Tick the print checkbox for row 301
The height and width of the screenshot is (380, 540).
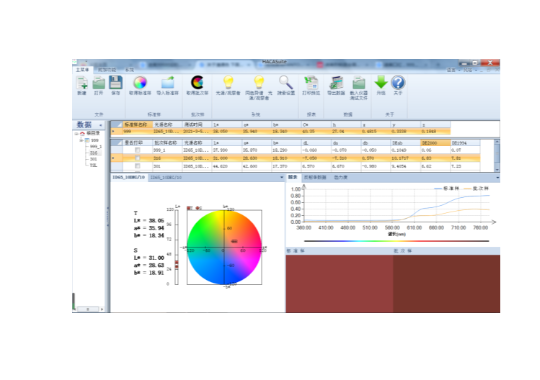pos(138,166)
